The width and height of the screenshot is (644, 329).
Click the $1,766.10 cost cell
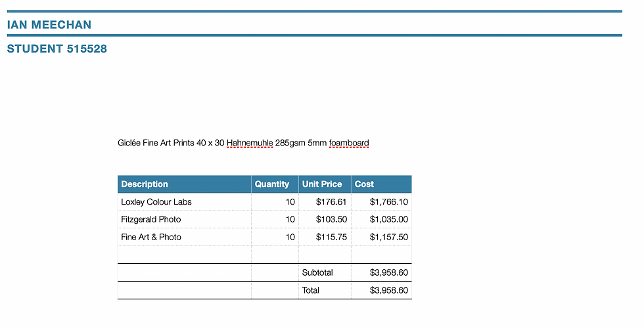coord(382,202)
